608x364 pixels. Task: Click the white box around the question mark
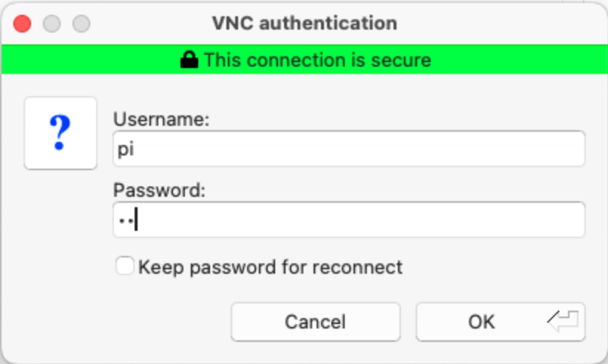pos(61,133)
